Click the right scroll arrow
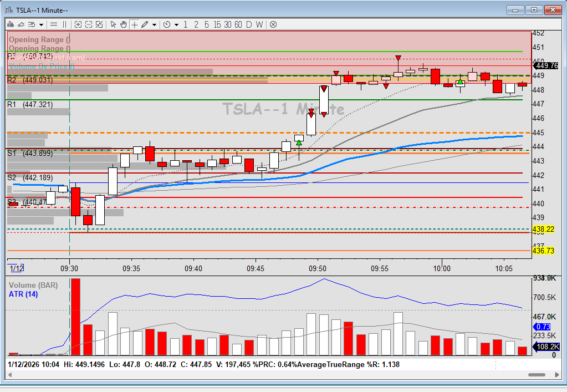 (x=557, y=375)
